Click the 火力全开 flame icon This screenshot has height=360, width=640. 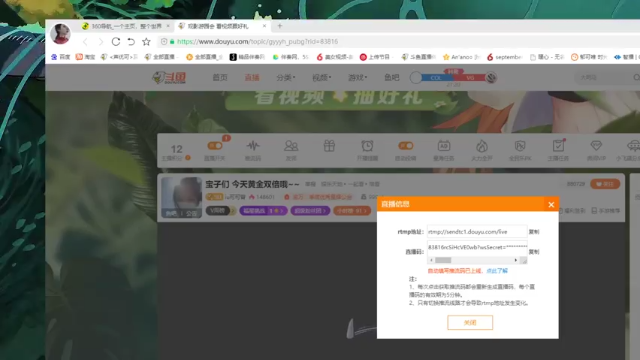(x=482, y=146)
